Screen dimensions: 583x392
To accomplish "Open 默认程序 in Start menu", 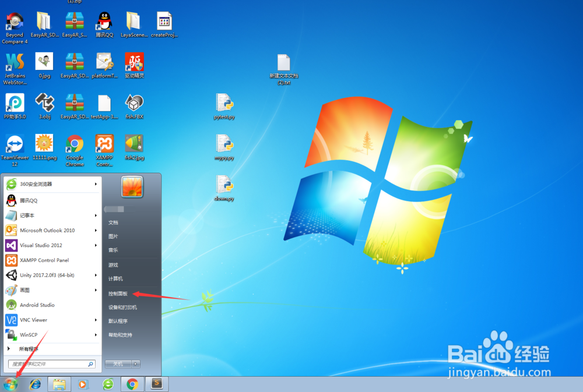I will (118, 321).
